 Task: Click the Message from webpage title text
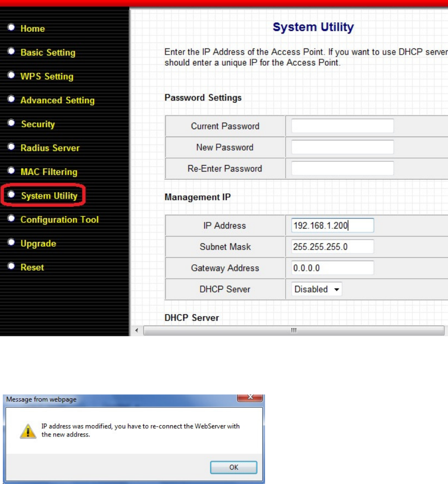[41, 400]
